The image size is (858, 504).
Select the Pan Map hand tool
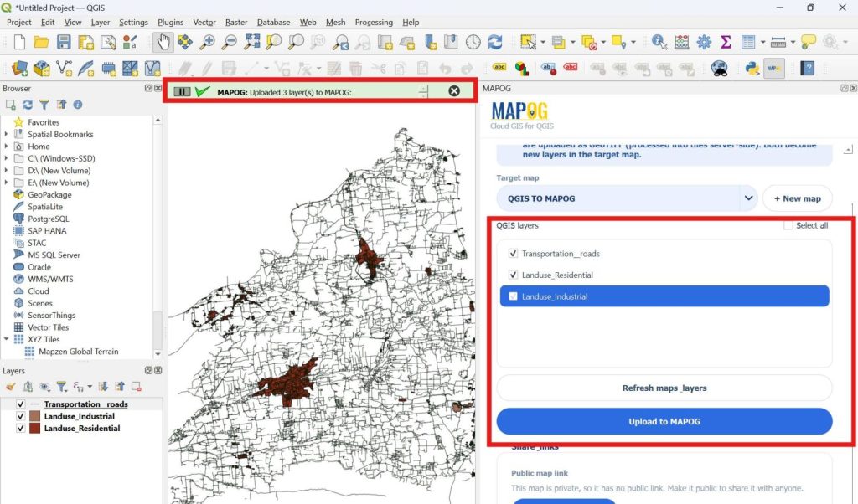coord(163,42)
